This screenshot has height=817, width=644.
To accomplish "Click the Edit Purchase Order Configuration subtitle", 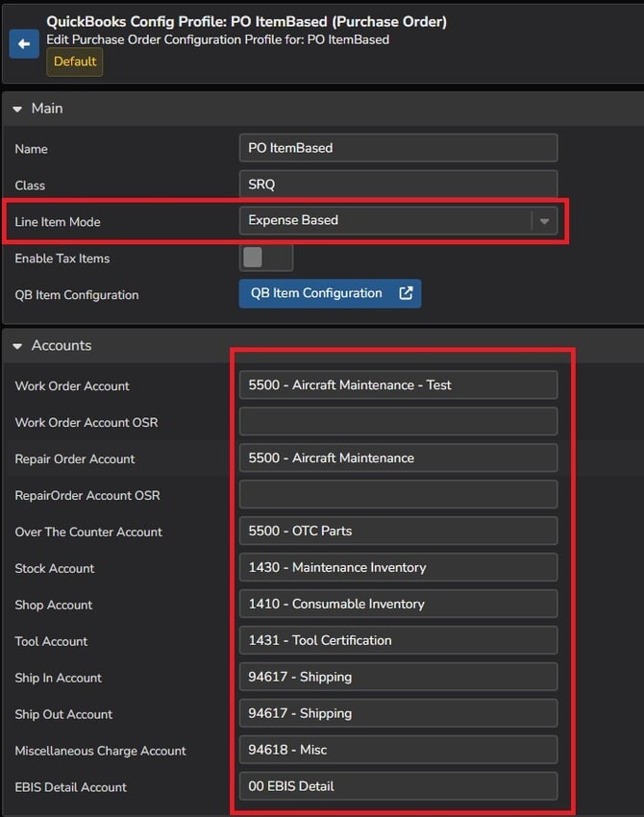I will [217, 39].
